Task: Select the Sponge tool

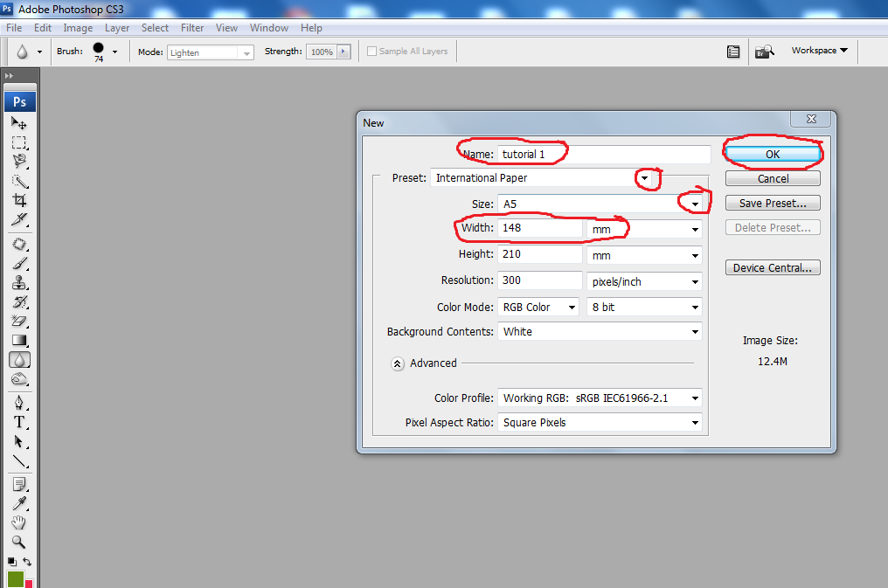Action: pos(19,379)
